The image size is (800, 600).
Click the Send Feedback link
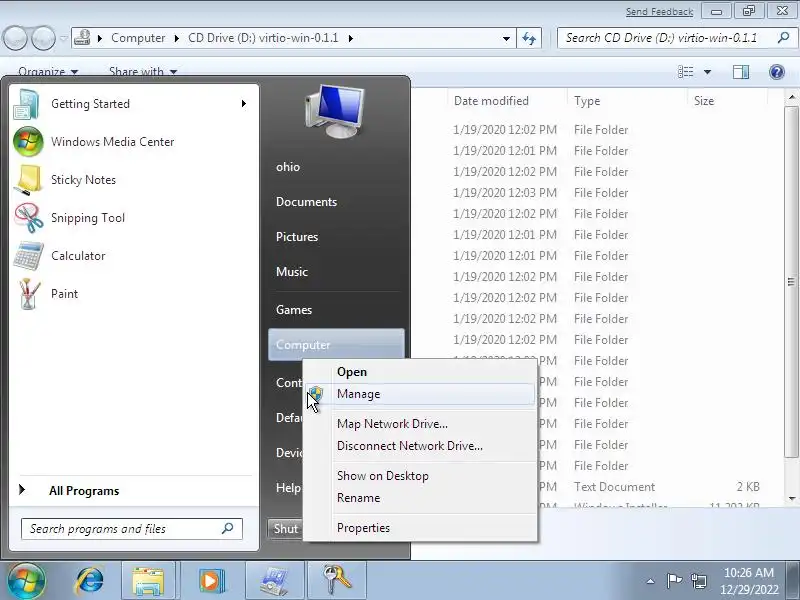point(659,11)
